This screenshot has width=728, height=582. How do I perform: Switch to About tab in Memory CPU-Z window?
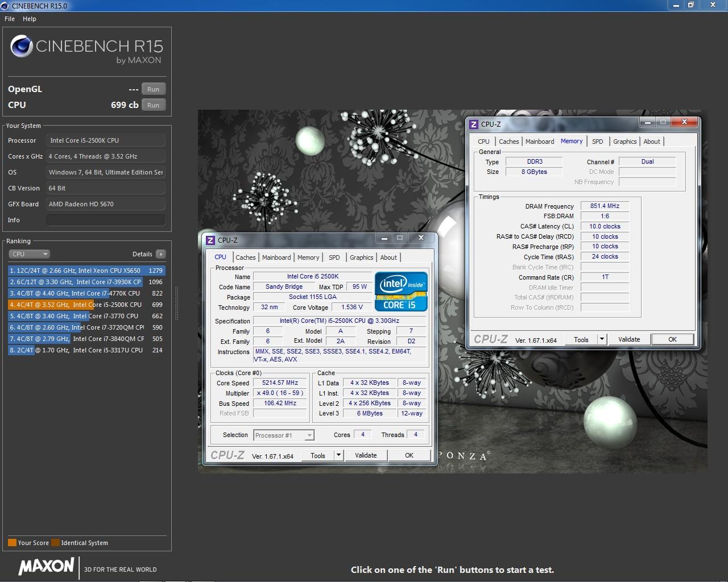(x=652, y=142)
